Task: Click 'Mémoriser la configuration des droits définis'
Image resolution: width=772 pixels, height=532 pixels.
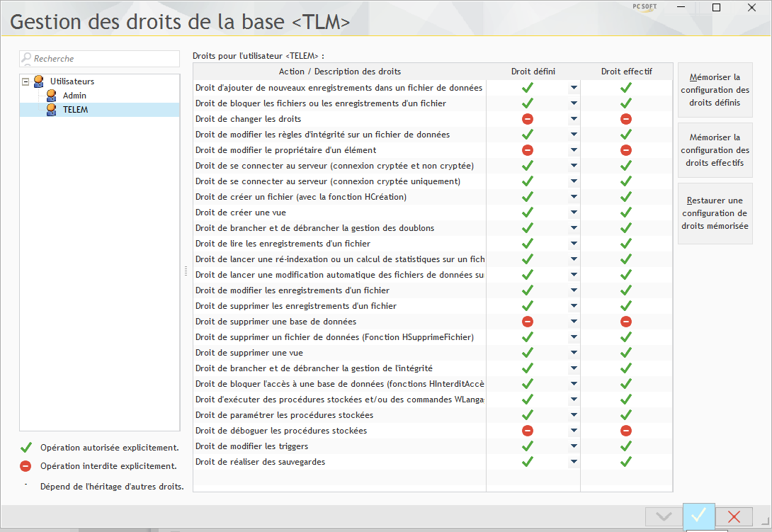Action: click(x=715, y=90)
